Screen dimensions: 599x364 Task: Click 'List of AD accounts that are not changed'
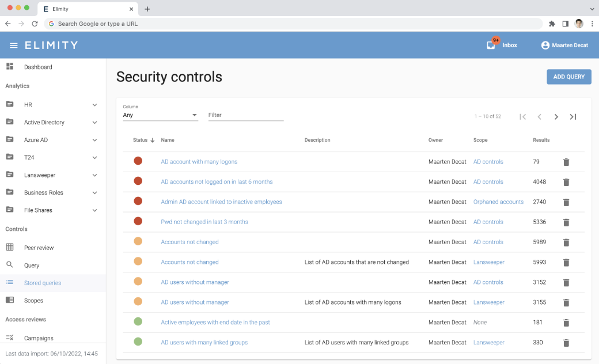pyautogui.click(x=357, y=262)
